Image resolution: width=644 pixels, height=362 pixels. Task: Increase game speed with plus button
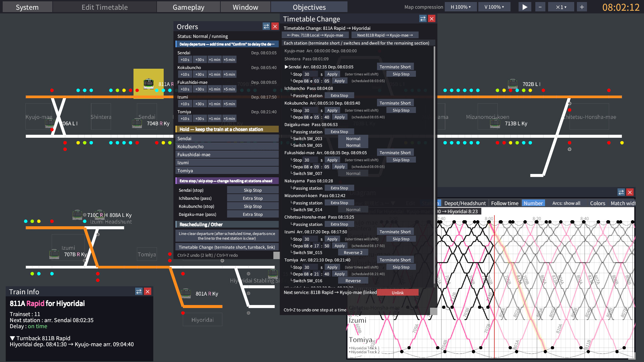point(582,7)
